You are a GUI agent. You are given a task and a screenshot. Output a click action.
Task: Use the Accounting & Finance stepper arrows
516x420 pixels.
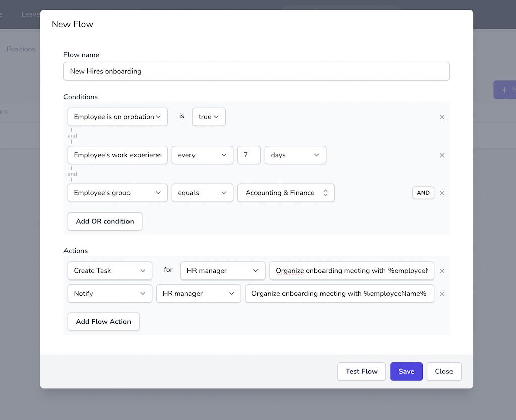click(x=326, y=193)
